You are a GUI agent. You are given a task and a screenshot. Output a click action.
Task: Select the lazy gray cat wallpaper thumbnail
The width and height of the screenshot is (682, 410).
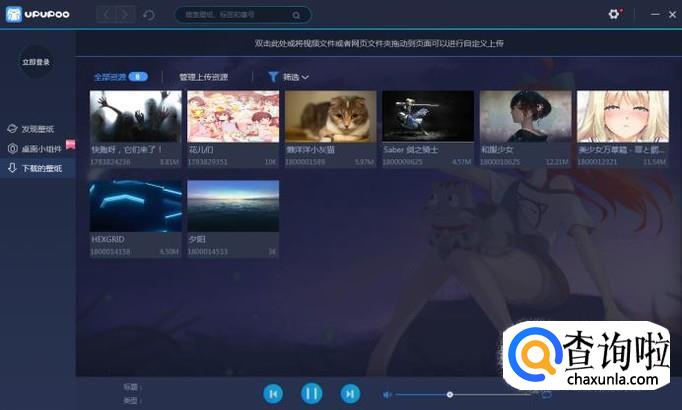[x=331, y=116]
